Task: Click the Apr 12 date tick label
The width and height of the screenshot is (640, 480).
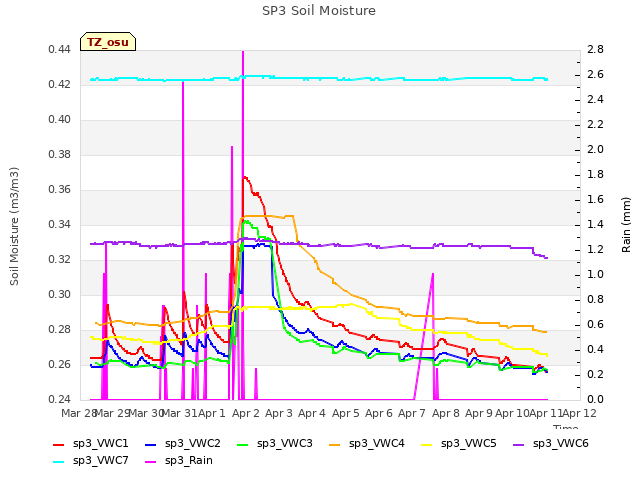Action: coord(580,413)
